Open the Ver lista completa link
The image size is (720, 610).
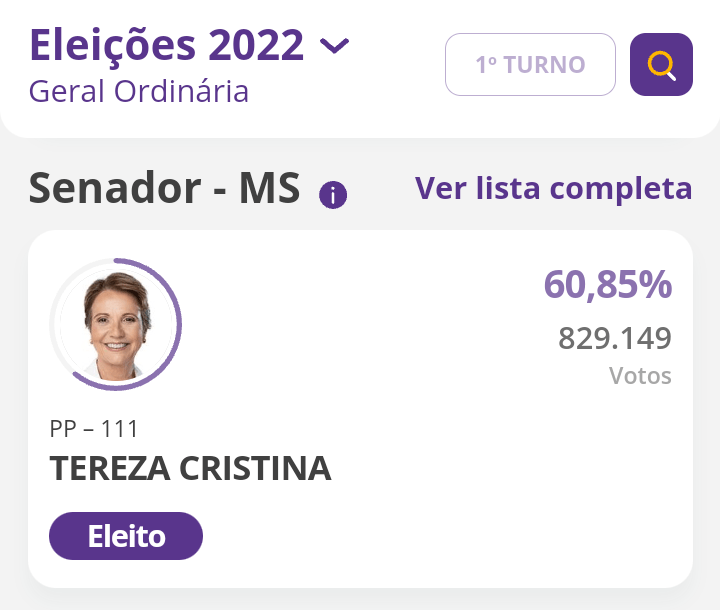tap(553, 188)
